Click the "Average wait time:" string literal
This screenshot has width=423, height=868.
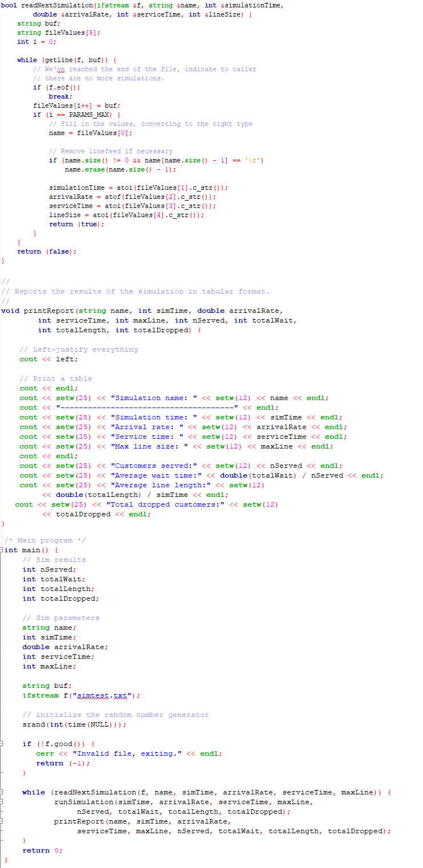click(x=156, y=475)
